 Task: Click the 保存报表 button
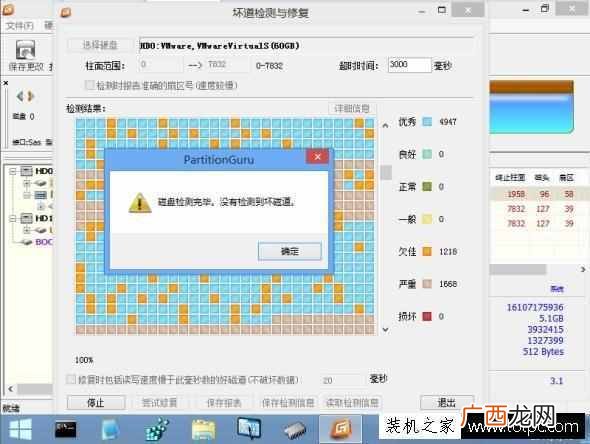click(x=224, y=403)
